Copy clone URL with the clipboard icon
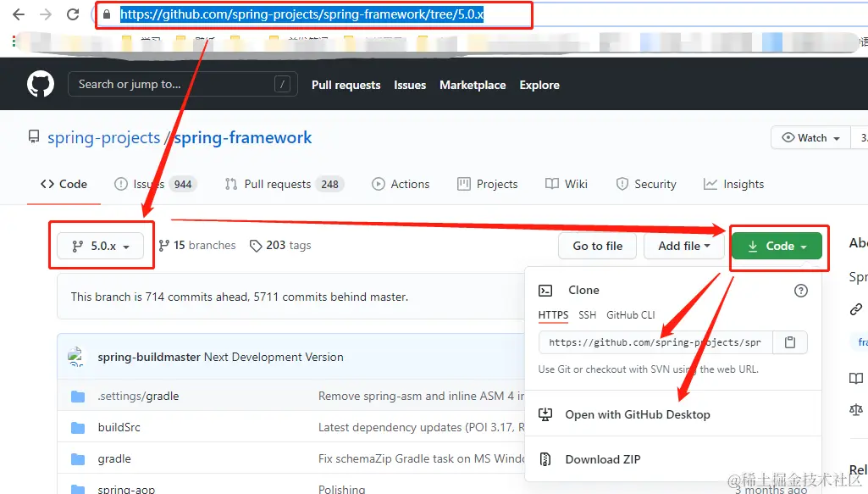The height and width of the screenshot is (494, 868). (790, 342)
